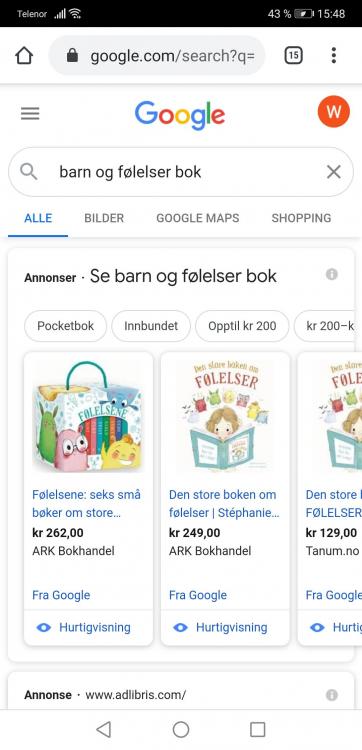The height and width of the screenshot is (750, 362).
Task: Tap the Android back navigation button
Action: click(103, 729)
